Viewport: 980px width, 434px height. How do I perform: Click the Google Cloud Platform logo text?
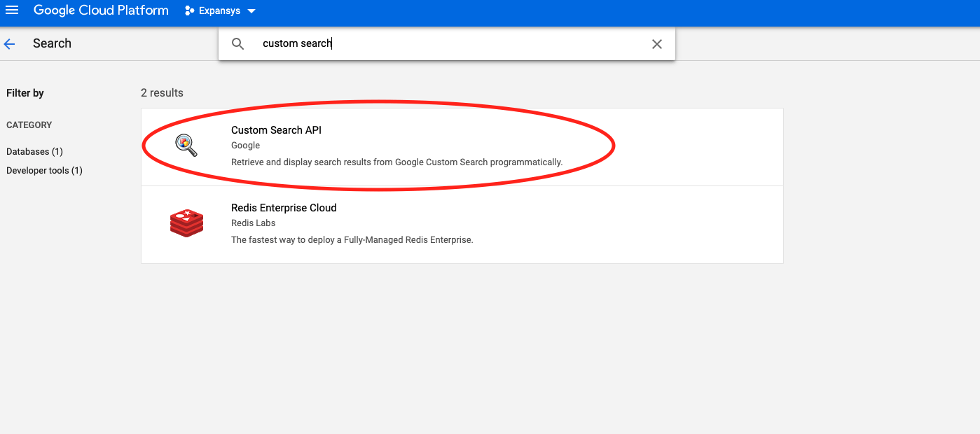[x=101, y=10]
